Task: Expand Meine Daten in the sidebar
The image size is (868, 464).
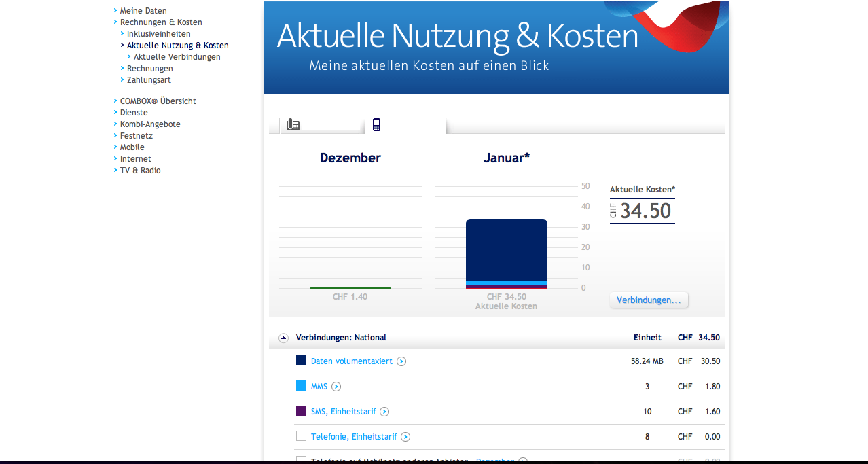Action: pos(143,11)
